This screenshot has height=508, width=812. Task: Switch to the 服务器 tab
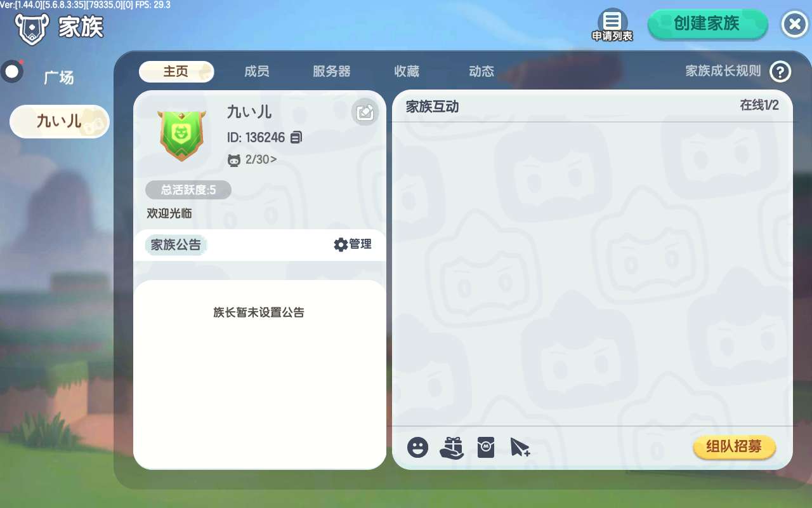click(332, 72)
